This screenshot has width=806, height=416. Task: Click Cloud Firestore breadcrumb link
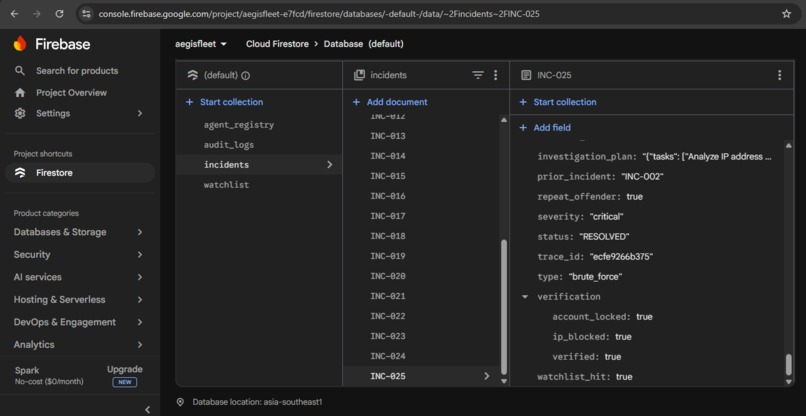277,44
